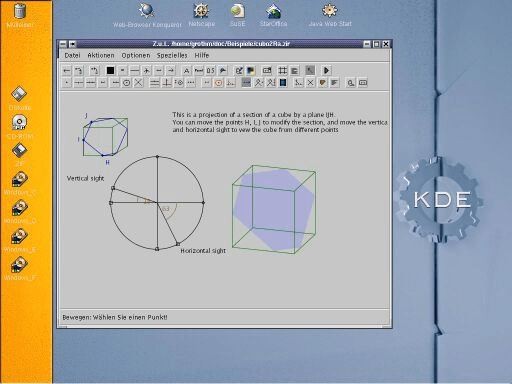512x384 pixels.
Task: Open the Spezielles menu
Action: [172, 55]
